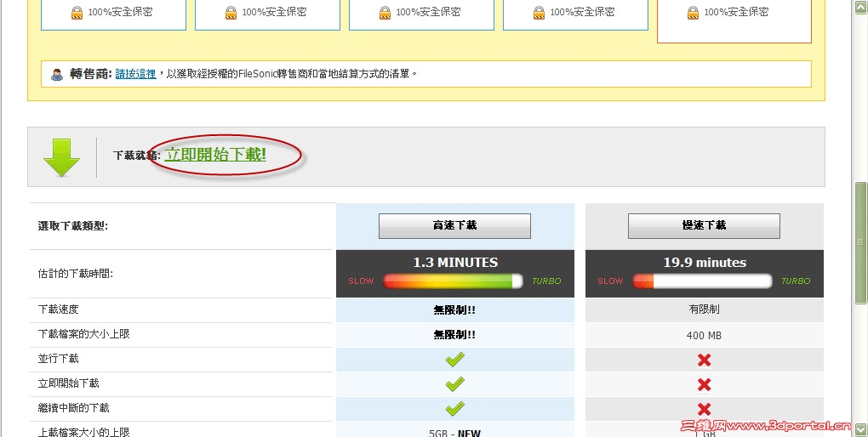Click the 5GB - NEW upload limit value

coord(454,433)
